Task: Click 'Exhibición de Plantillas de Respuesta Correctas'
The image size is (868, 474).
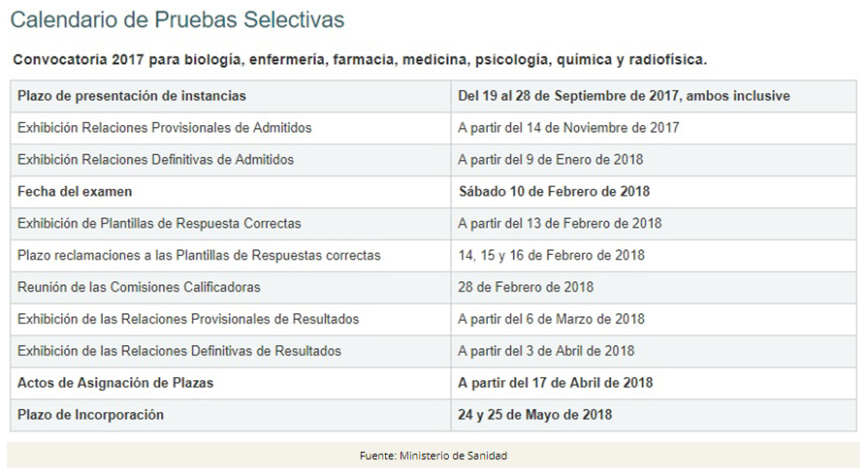Action: 159,223
